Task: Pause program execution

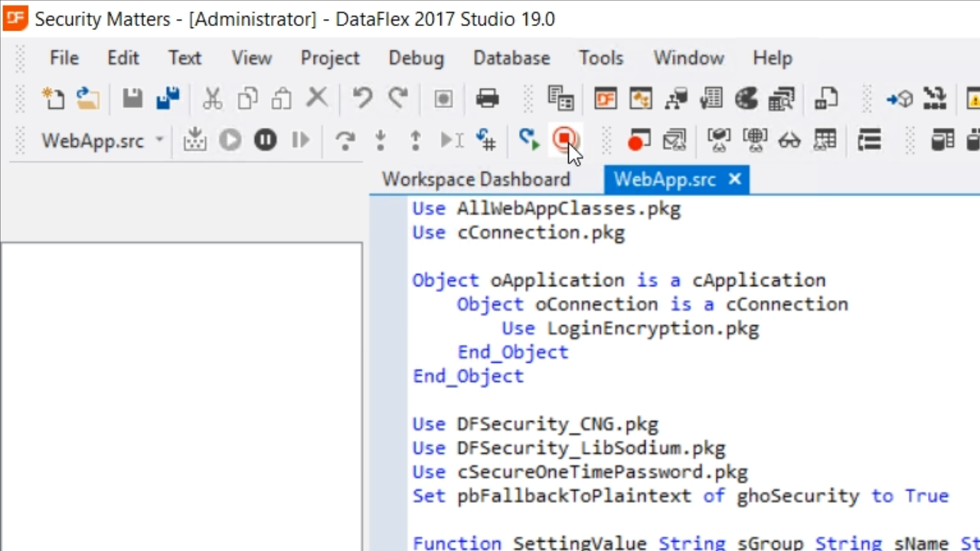Action: (266, 140)
